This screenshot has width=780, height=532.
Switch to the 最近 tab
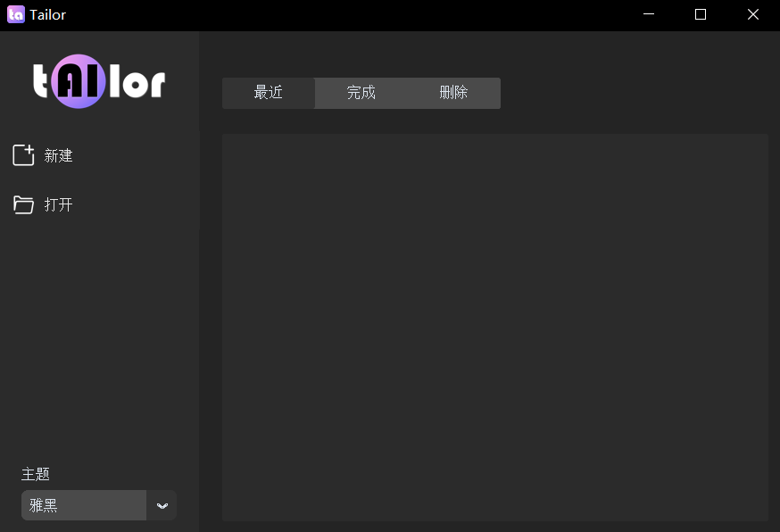[268, 93]
